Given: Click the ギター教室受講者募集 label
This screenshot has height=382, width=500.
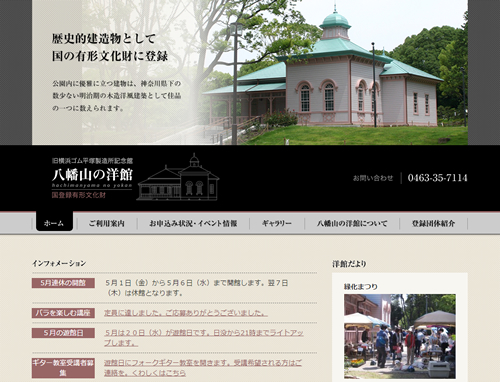Looking at the screenshot, I should [63, 368].
